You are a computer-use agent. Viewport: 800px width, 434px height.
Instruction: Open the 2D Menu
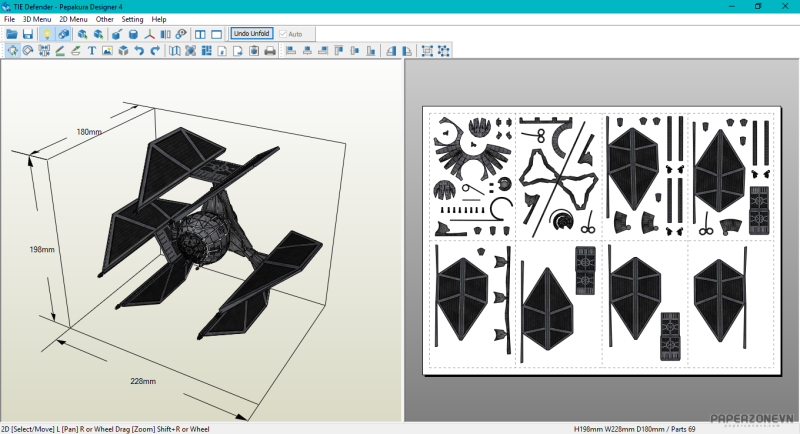point(72,19)
